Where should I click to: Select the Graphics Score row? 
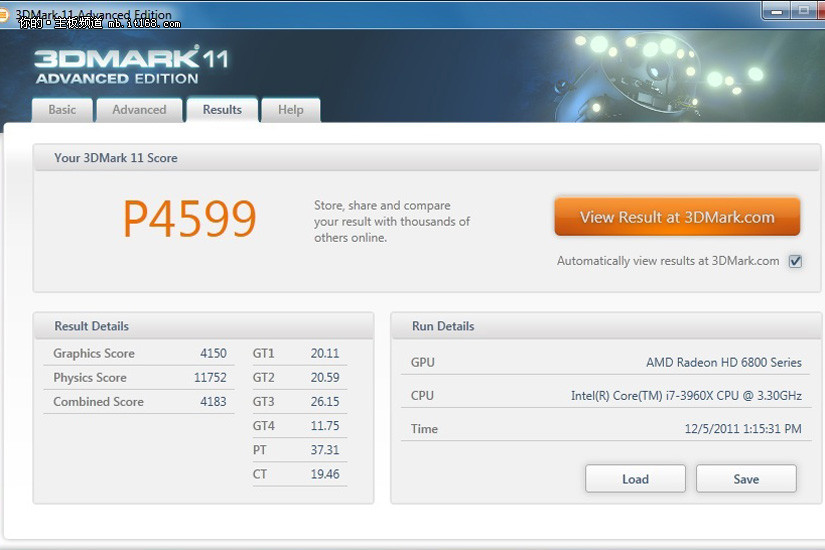click(x=140, y=353)
